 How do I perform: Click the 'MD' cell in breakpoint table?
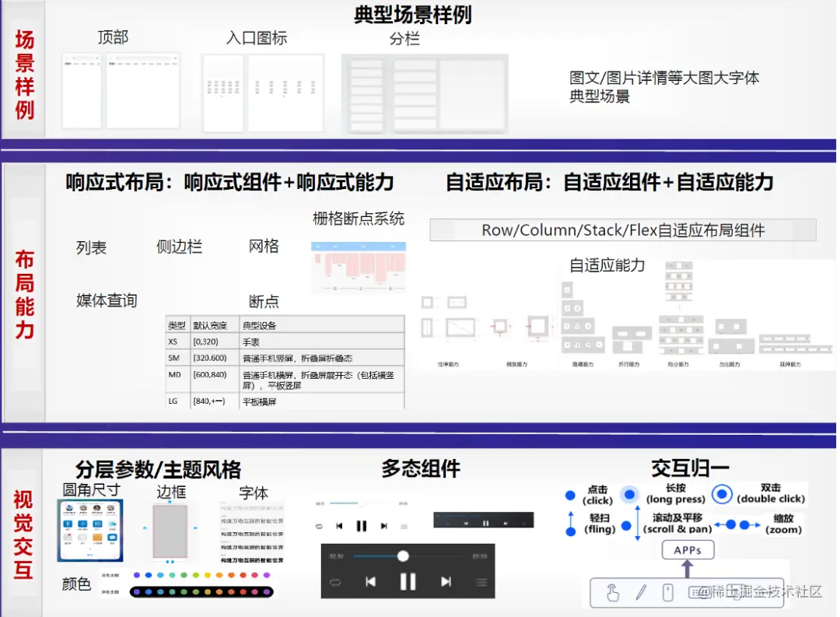178,380
